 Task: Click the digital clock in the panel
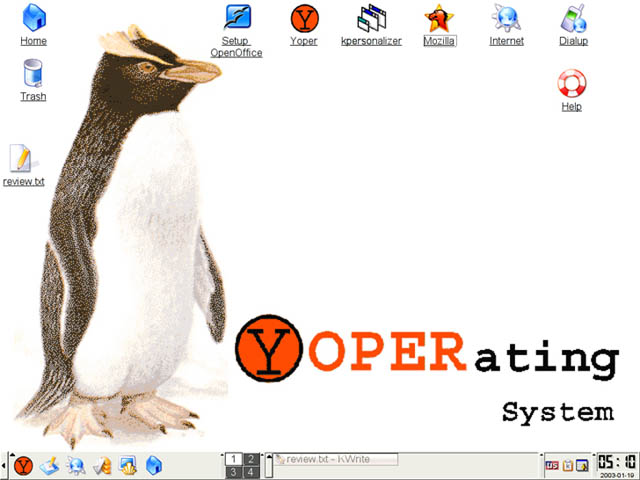(616, 462)
